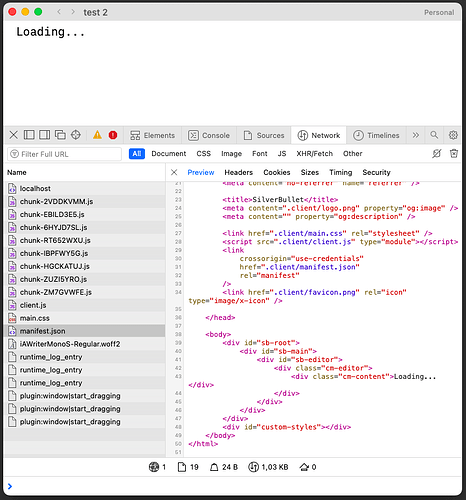The width and height of the screenshot is (466, 500).
Task: Enable the XHR/Fetch resource filter
Action: coord(315,154)
